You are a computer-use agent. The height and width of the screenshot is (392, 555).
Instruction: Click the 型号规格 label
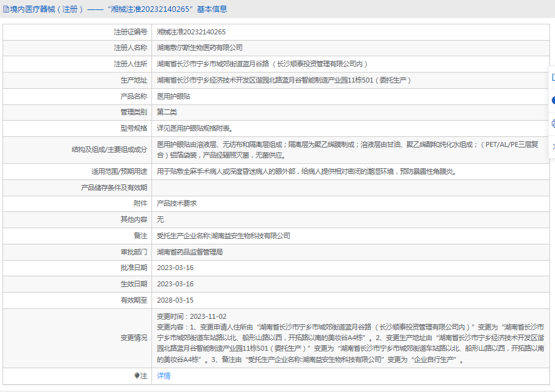[x=134, y=128]
